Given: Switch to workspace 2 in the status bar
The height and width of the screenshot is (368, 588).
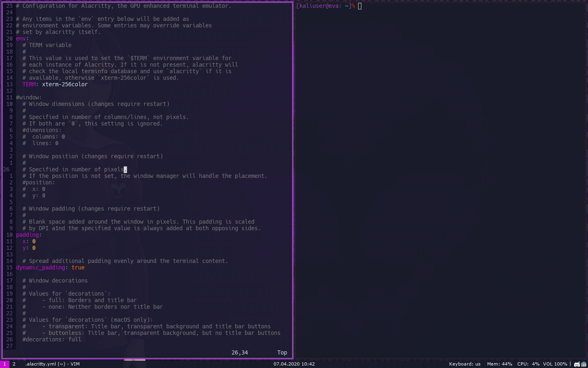Looking at the screenshot, I should point(14,364).
